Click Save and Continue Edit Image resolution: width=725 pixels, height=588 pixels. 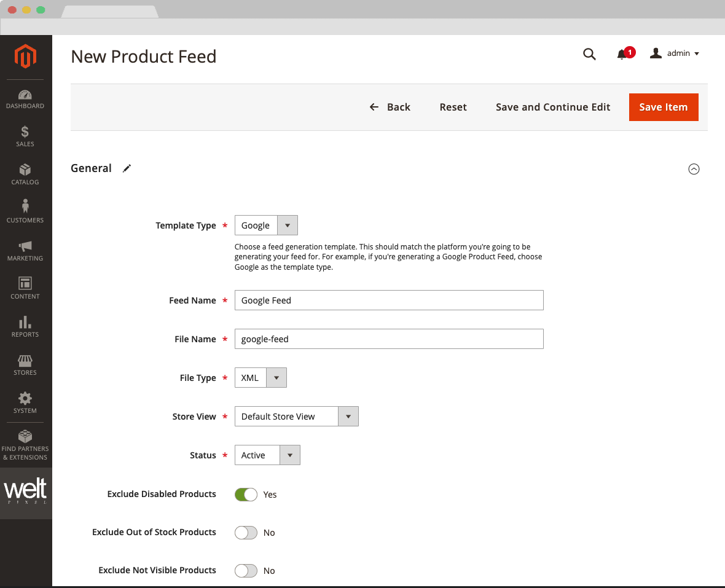pos(552,107)
